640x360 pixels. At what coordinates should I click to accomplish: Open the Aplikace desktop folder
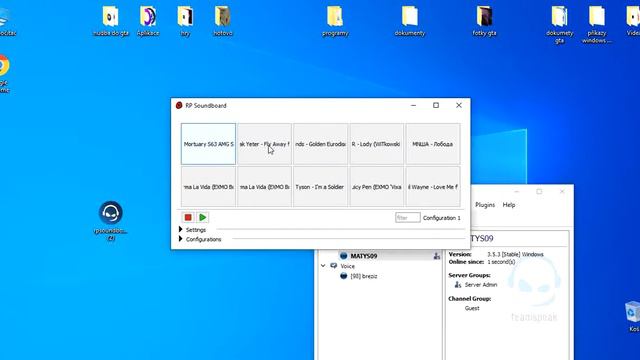148,21
